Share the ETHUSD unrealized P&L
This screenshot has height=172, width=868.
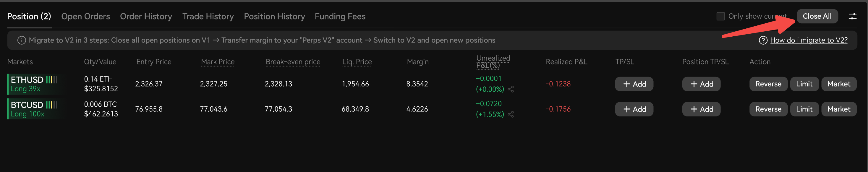[x=511, y=89]
